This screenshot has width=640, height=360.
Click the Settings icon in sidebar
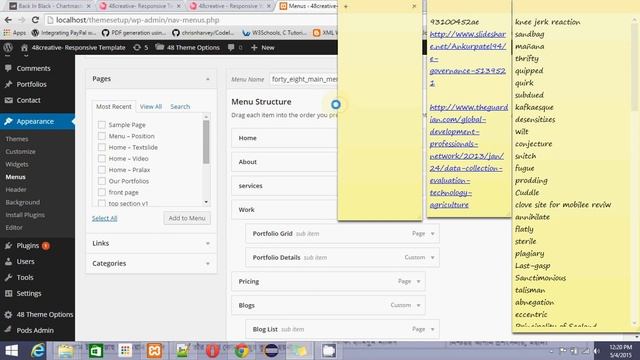[9, 293]
